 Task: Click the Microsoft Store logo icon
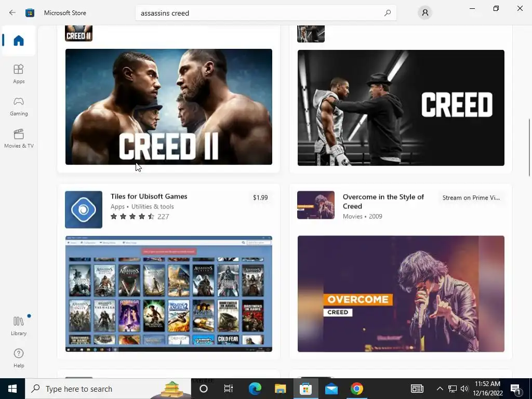tap(30, 13)
